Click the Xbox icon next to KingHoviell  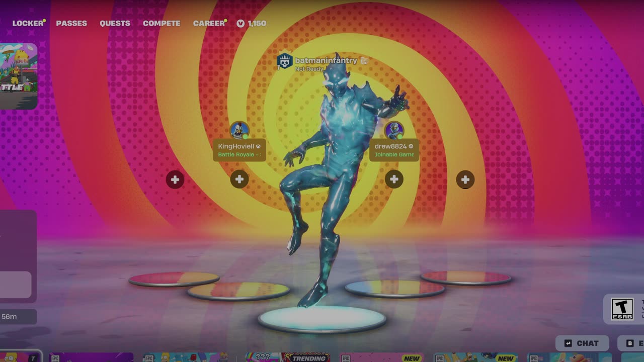click(258, 146)
